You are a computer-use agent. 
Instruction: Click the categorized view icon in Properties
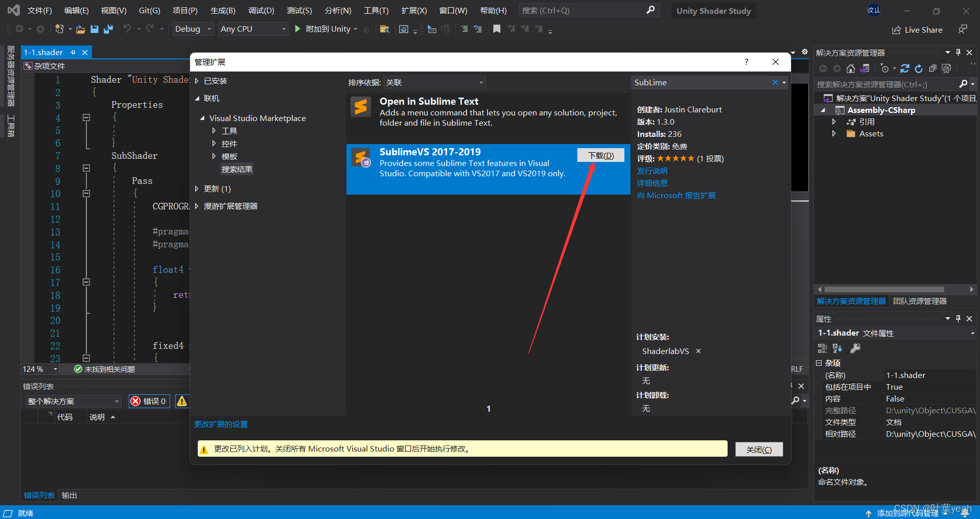click(822, 348)
